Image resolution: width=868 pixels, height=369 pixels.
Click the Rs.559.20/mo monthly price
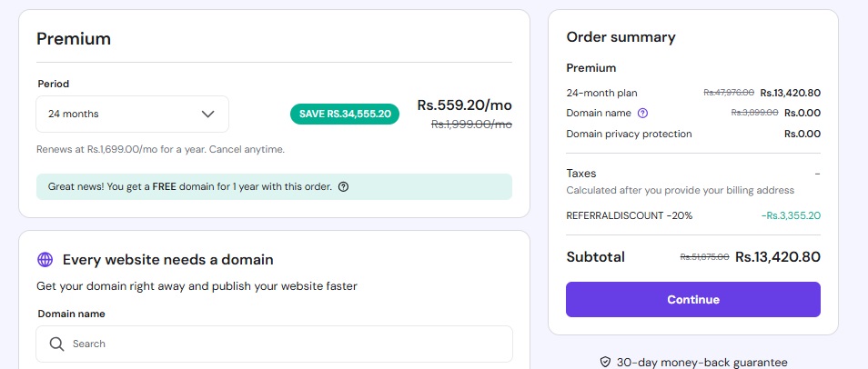click(x=464, y=105)
